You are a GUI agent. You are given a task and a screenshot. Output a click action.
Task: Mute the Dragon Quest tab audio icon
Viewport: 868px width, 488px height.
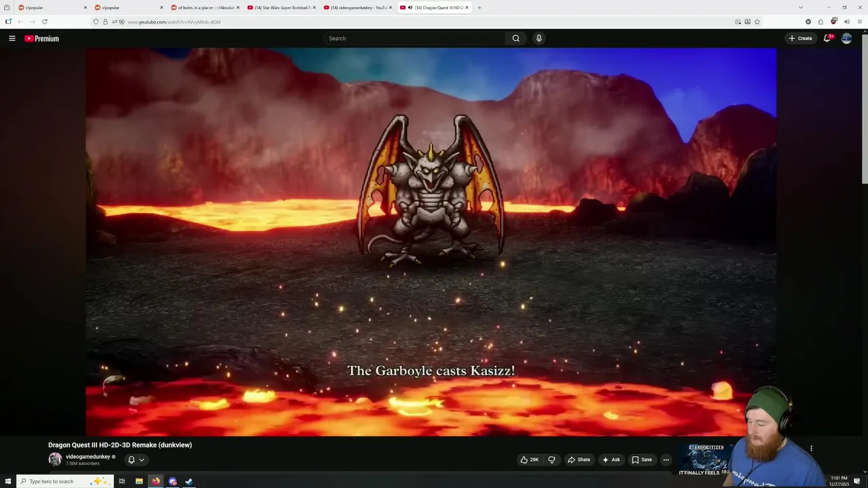(410, 7)
